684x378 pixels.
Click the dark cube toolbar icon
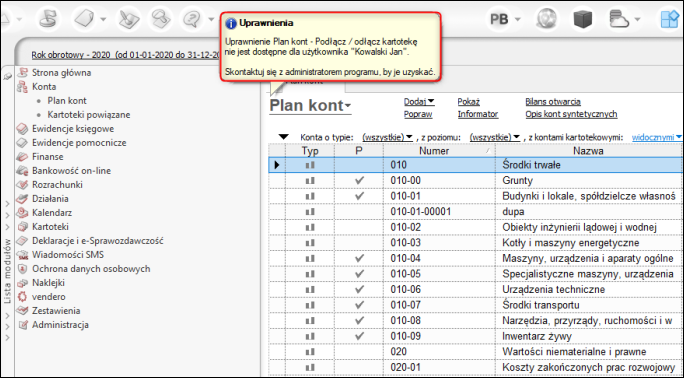click(583, 19)
